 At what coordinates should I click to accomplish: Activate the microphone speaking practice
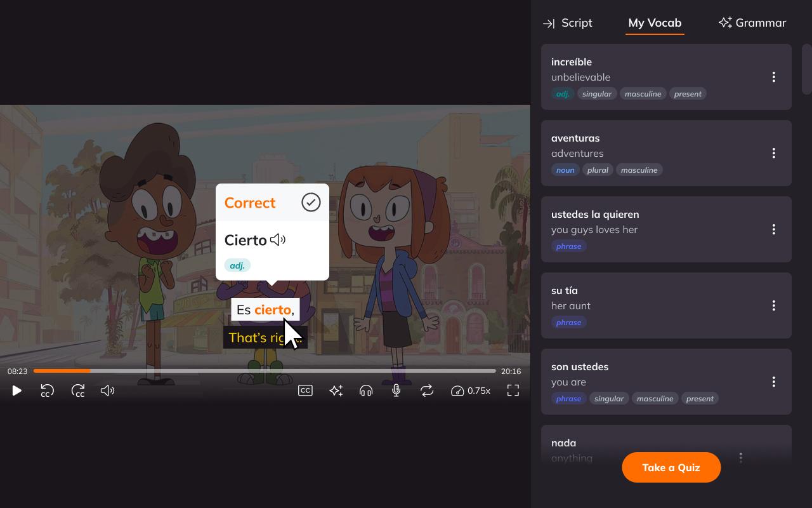396,391
